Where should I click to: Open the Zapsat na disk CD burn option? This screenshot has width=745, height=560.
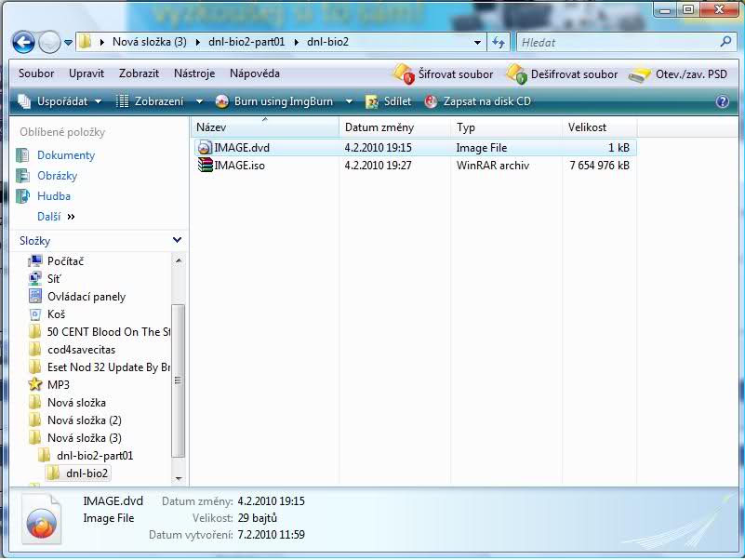(477, 101)
